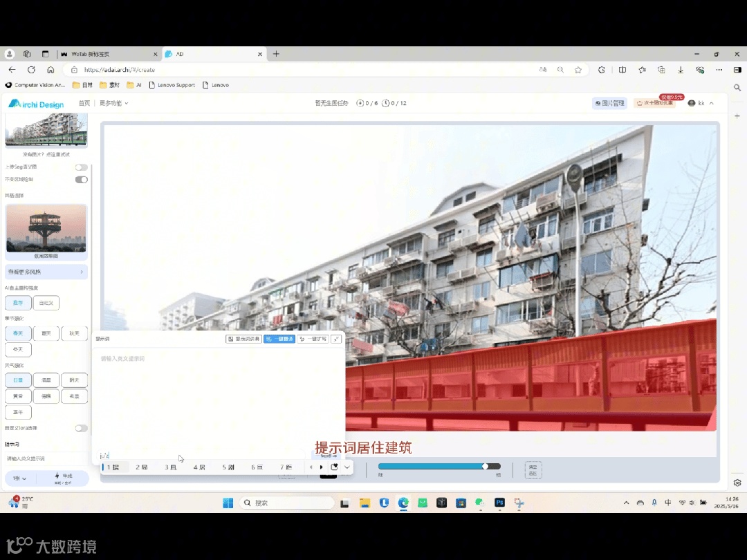Click the zoom magnifier in address bar
Screen dimensions: 747x560
(560, 70)
